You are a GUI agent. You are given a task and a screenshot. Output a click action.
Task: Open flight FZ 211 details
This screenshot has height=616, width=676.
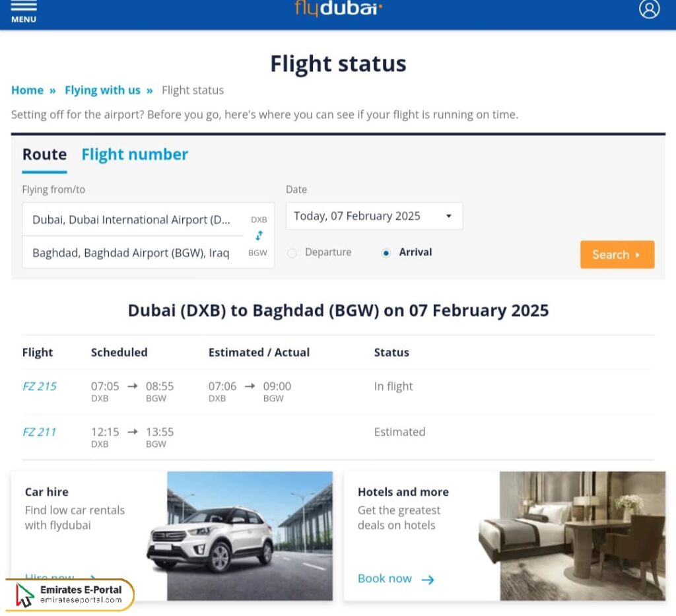click(x=39, y=432)
